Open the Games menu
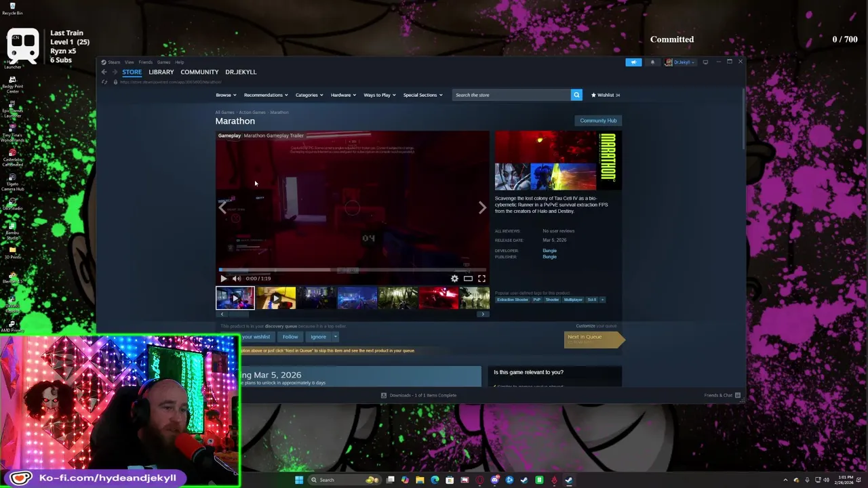Screen dimensions: 868x488 [x=163, y=62]
